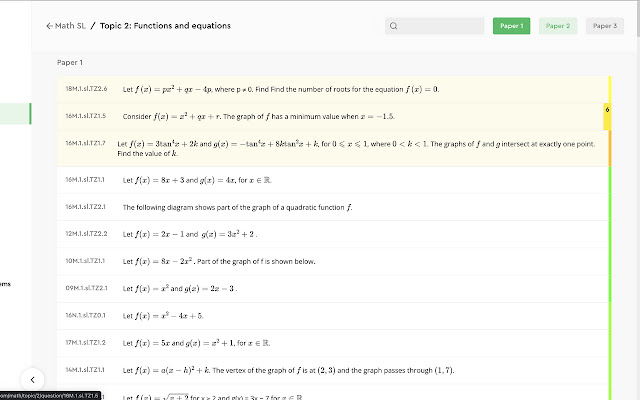This screenshot has height=400, width=640.
Task: Open the Paper 3 tab
Action: (604, 26)
